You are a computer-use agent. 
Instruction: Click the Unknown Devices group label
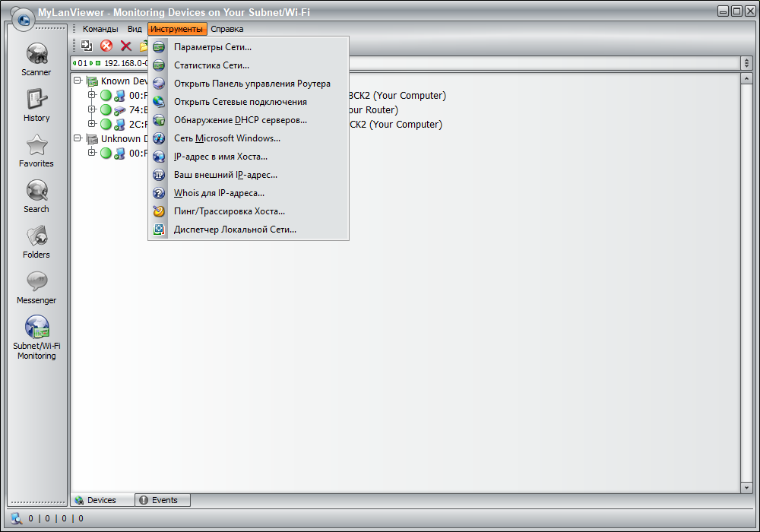point(124,138)
